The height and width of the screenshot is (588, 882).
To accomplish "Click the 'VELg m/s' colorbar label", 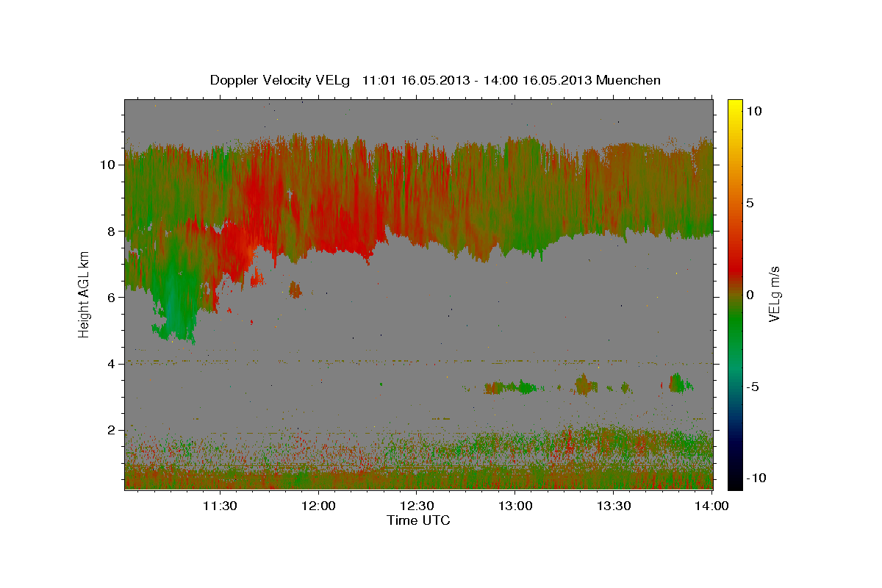I will click(774, 294).
